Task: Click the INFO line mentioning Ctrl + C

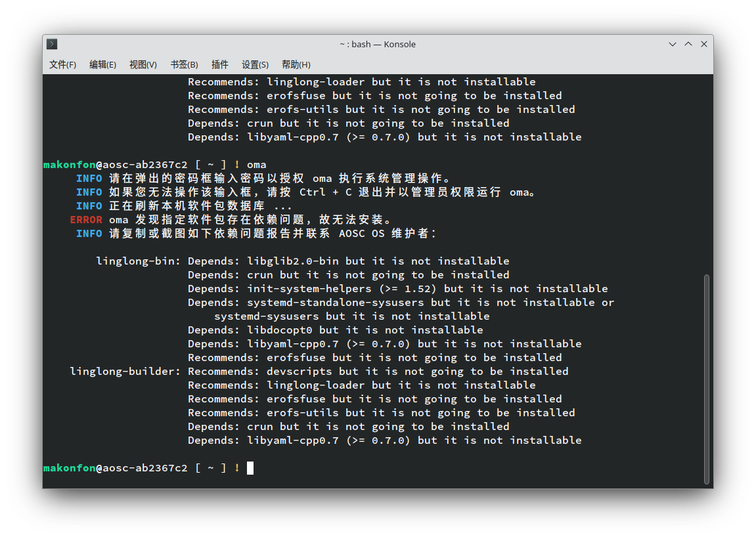Action: click(305, 192)
